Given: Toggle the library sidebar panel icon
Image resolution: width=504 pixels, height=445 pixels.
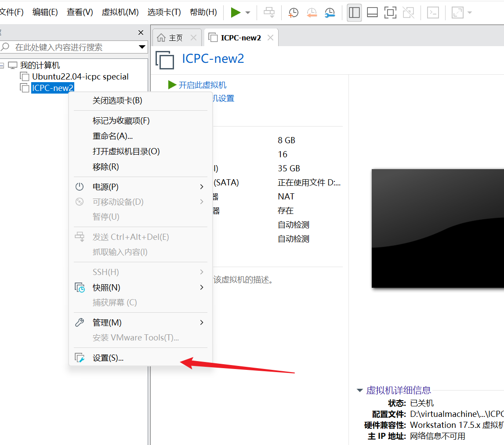Looking at the screenshot, I should [354, 12].
